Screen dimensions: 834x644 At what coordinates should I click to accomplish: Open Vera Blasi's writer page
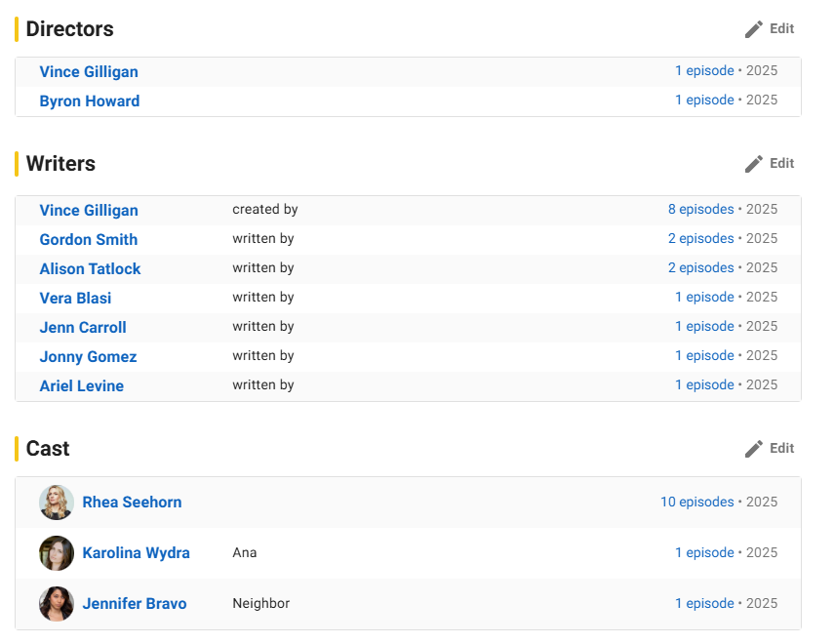[x=75, y=298]
